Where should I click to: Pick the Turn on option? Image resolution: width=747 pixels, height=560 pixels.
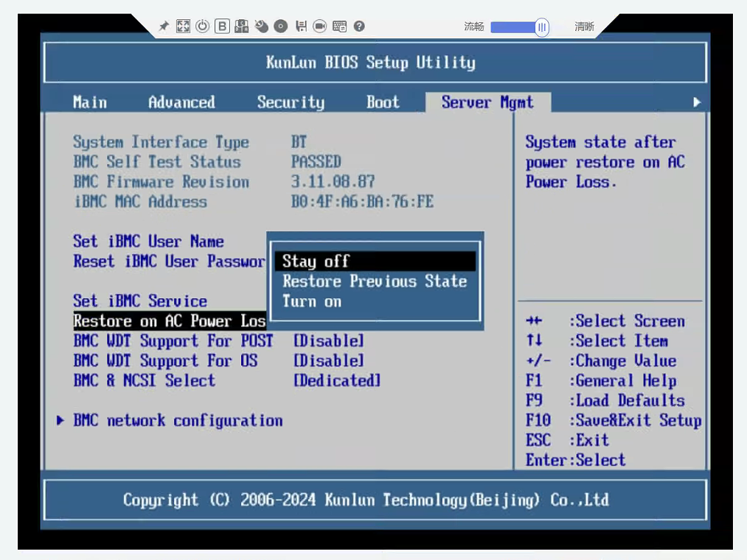(x=312, y=301)
